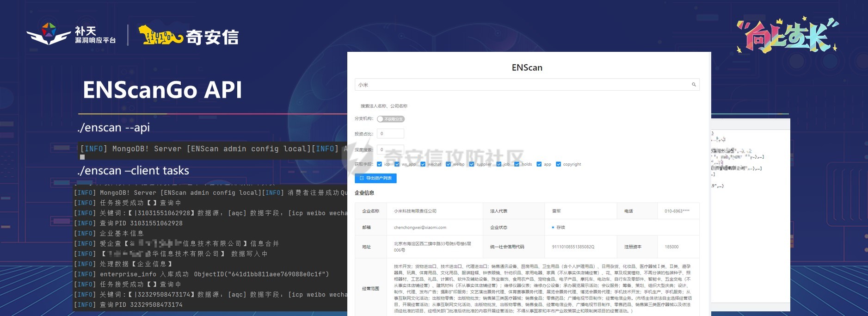Image resolution: width=868 pixels, height=316 pixels.
Task: Uncheck the weibo field checkbox
Action: [x=448, y=164]
